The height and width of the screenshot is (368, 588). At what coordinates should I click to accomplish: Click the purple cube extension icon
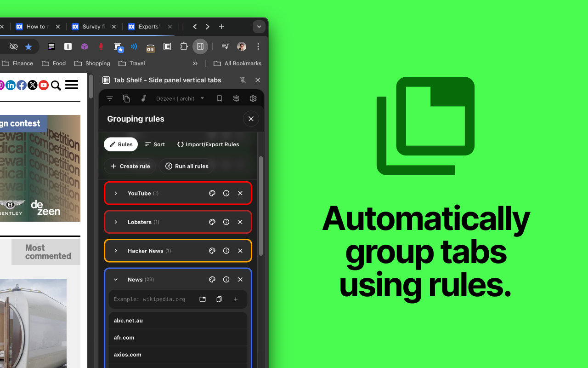pyautogui.click(x=85, y=46)
